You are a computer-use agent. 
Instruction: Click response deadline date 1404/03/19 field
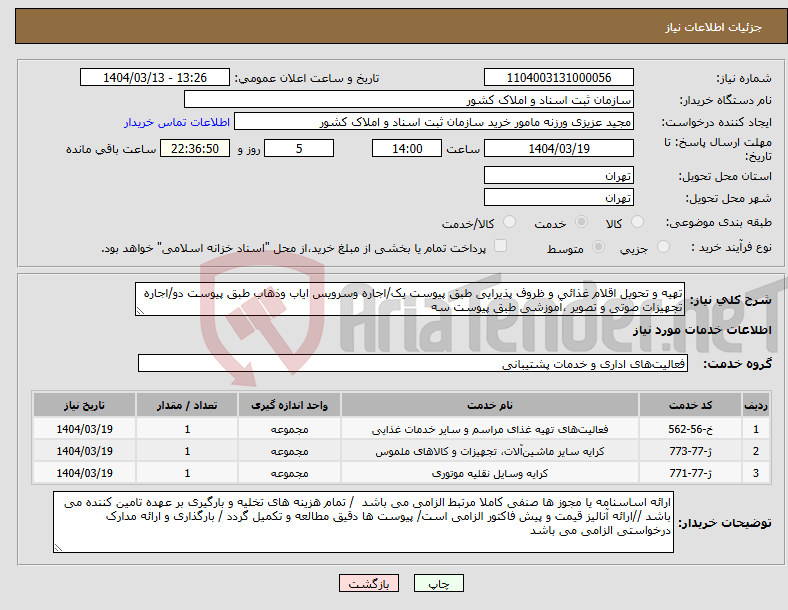(558, 148)
